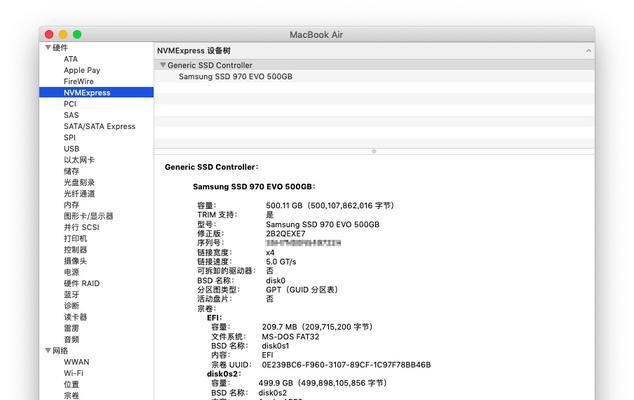This screenshot has height=400, width=634.
Task: Show USB device information
Action: [x=72, y=149]
